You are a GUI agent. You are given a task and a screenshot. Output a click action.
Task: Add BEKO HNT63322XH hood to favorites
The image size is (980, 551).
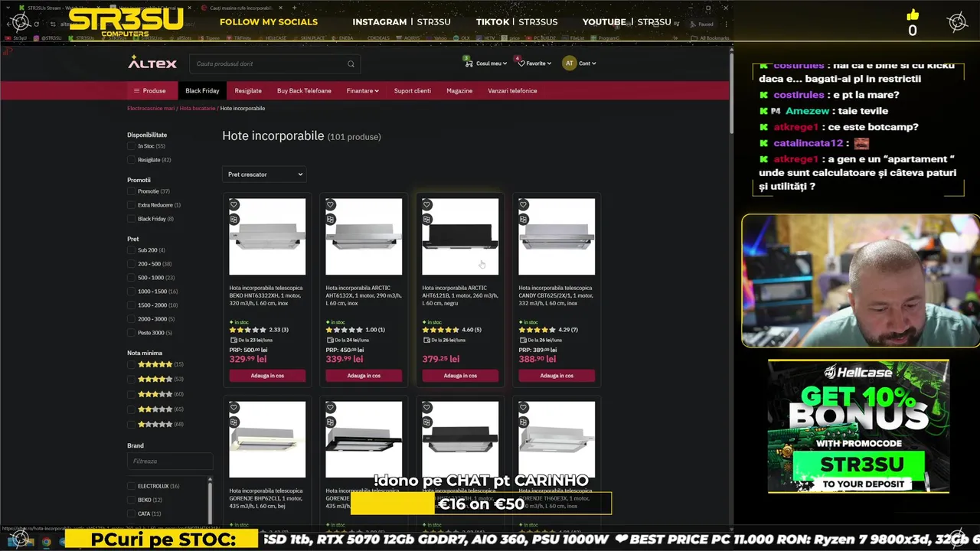click(x=234, y=204)
